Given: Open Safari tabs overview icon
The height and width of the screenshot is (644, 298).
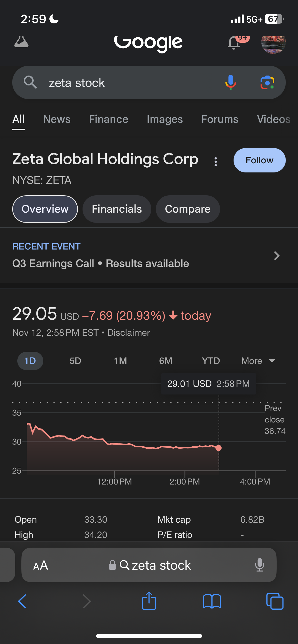Looking at the screenshot, I should (x=275, y=601).
